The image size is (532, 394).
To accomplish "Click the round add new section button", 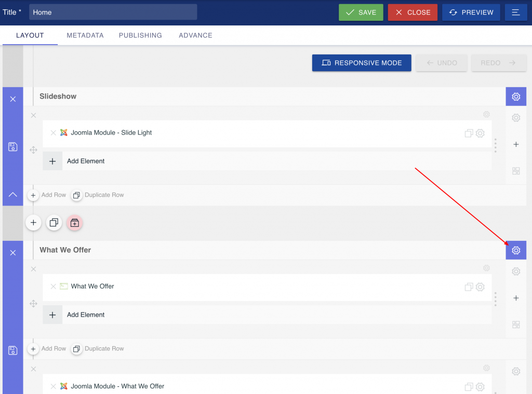I will [x=33, y=223].
